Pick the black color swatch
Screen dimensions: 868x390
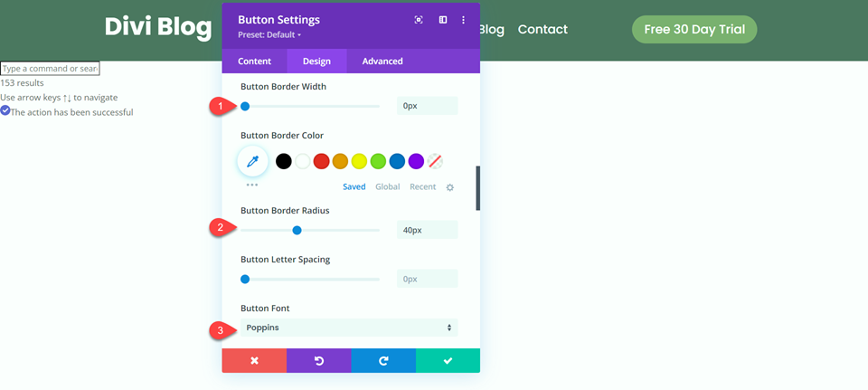tap(283, 161)
